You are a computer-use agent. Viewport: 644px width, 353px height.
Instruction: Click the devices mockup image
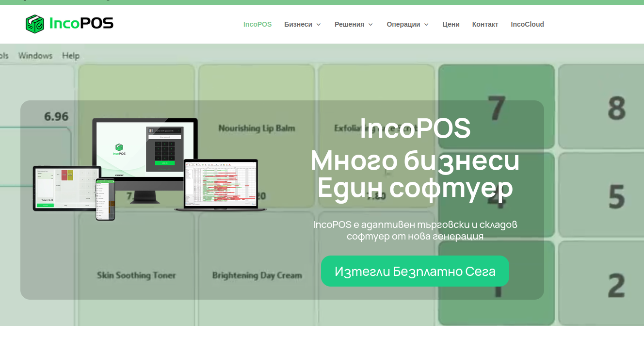tap(149, 169)
